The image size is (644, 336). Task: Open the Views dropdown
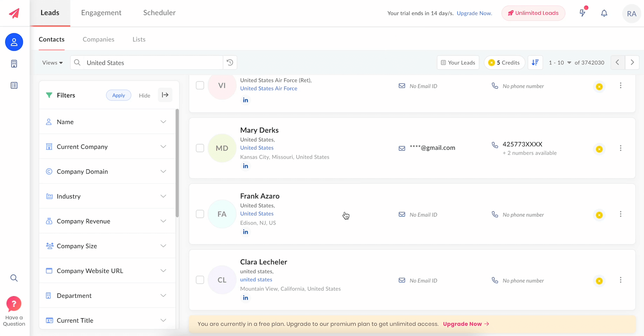click(x=52, y=63)
